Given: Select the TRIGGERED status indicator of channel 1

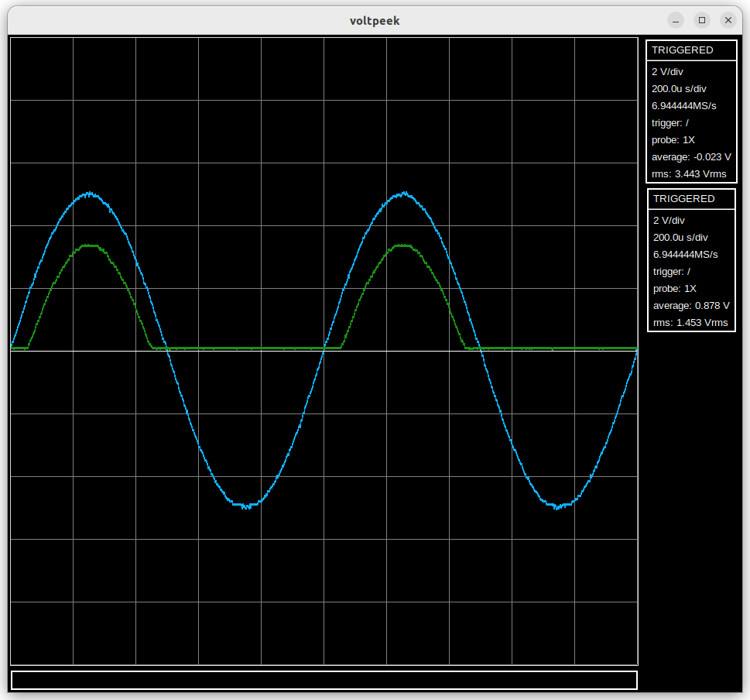Looking at the screenshot, I should (x=684, y=50).
